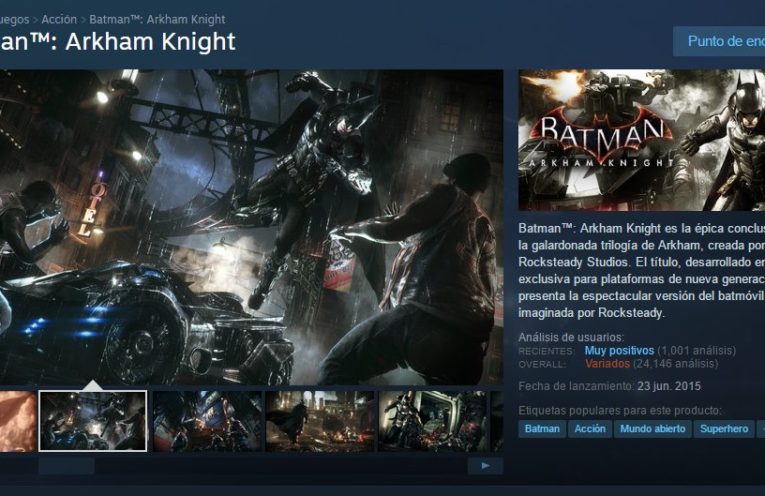Open the Muy positivos recent reviews link
The width and height of the screenshot is (765, 496).
click(x=619, y=351)
